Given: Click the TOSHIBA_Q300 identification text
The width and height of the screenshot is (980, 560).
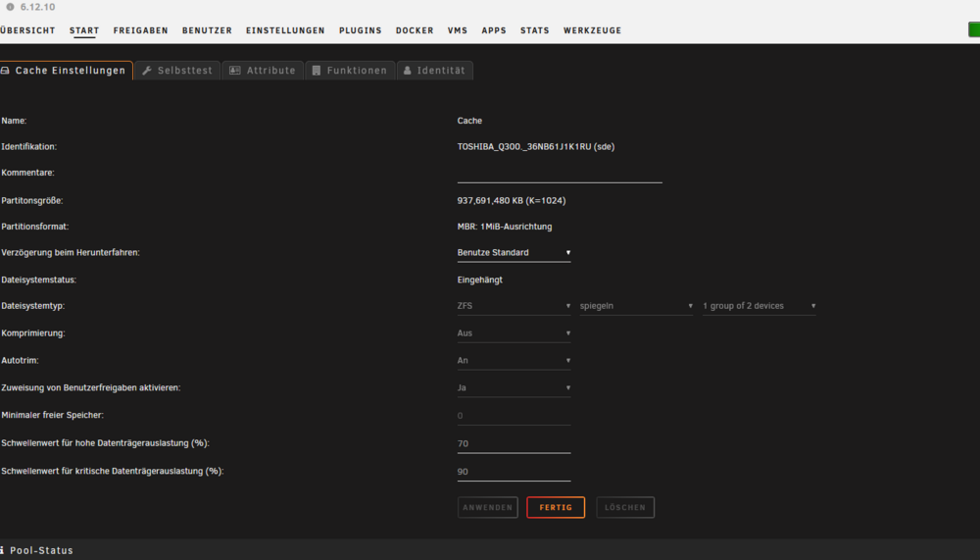Looking at the screenshot, I should point(536,146).
